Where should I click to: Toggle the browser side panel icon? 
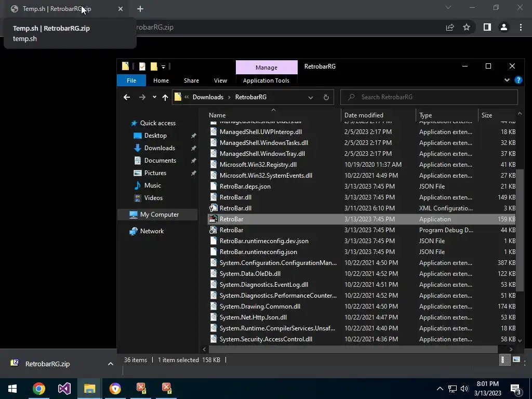point(487,27)
